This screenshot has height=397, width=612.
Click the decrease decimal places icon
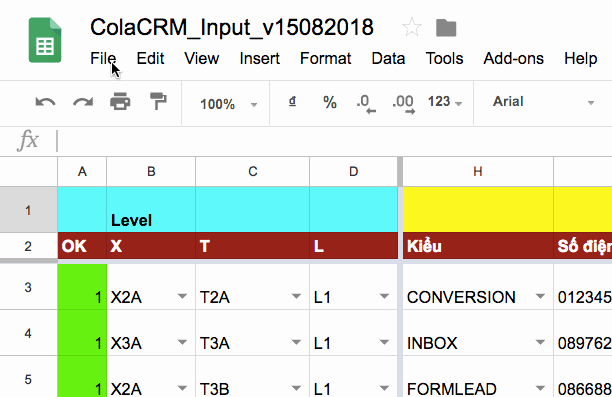366,104
